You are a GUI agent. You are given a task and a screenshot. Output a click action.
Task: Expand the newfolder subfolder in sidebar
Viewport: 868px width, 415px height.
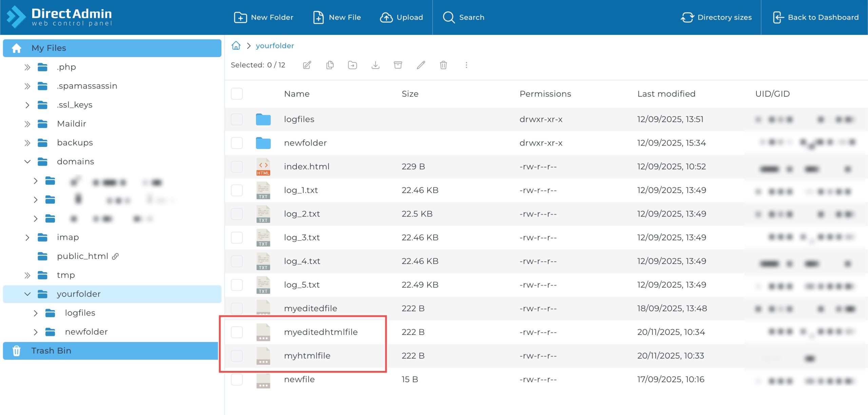[36, 332]
